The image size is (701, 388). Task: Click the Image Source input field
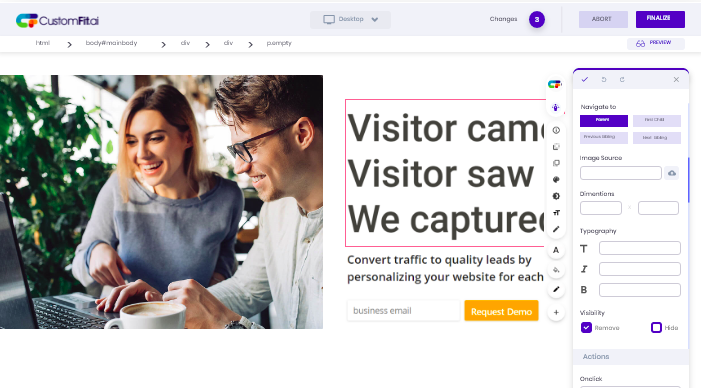pos(621,173)
